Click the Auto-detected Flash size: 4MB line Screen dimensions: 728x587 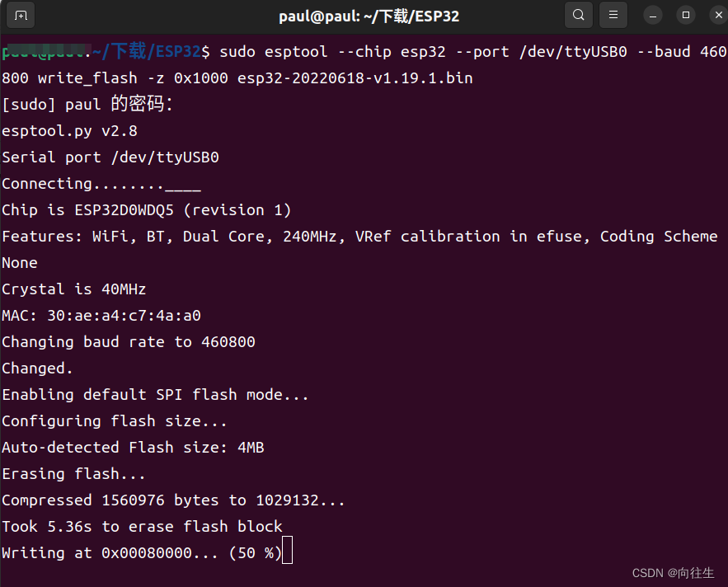[132, 447]
